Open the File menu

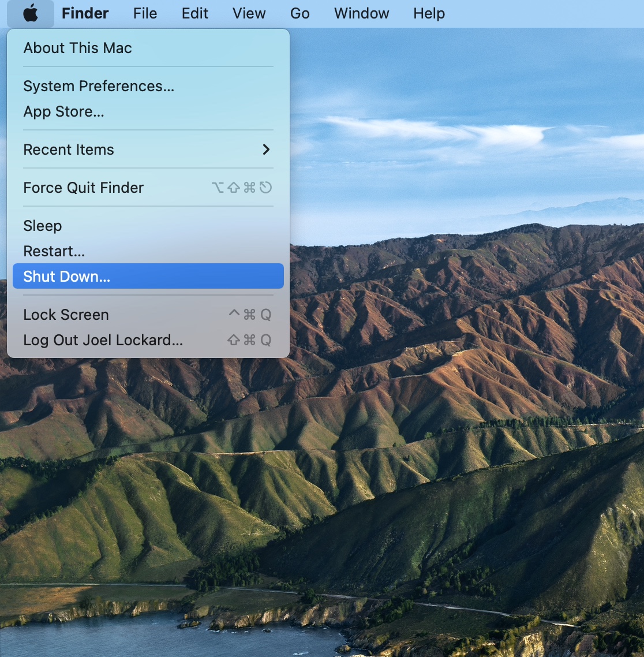click(x=145, y=13)
